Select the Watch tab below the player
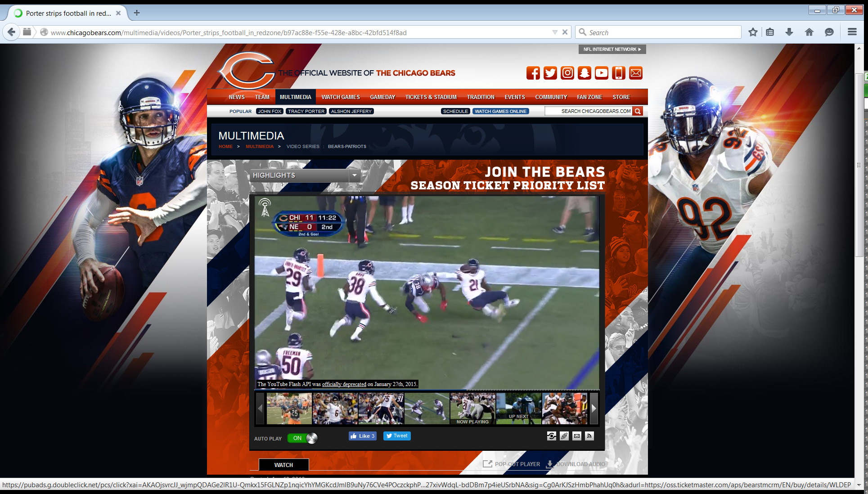This screenshot has height=494, width=868. [283, 465]
